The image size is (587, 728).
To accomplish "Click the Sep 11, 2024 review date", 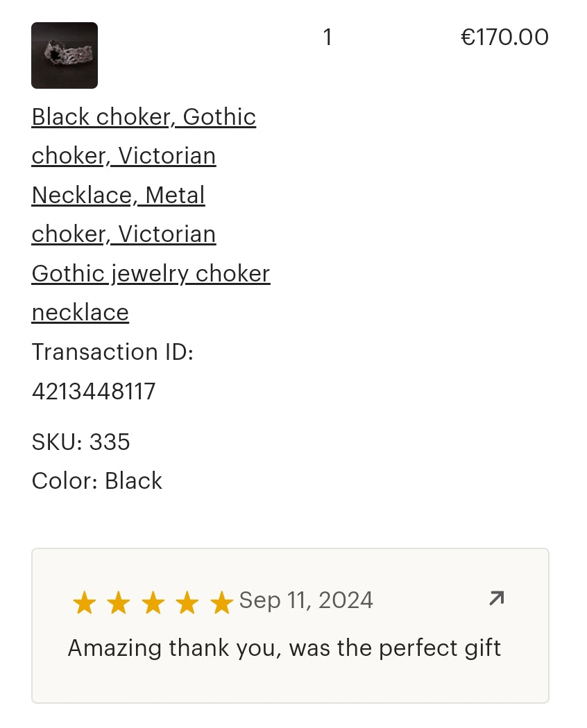I will (306, 600).
